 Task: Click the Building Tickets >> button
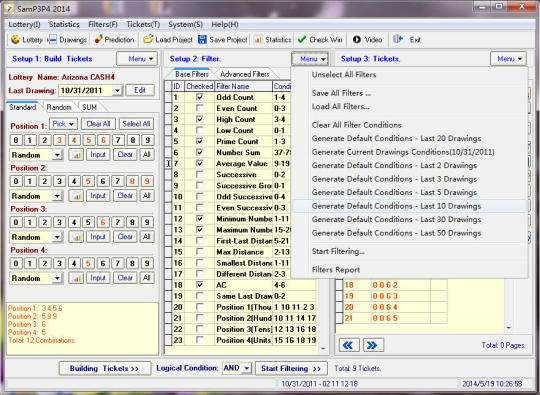[105, 368]
